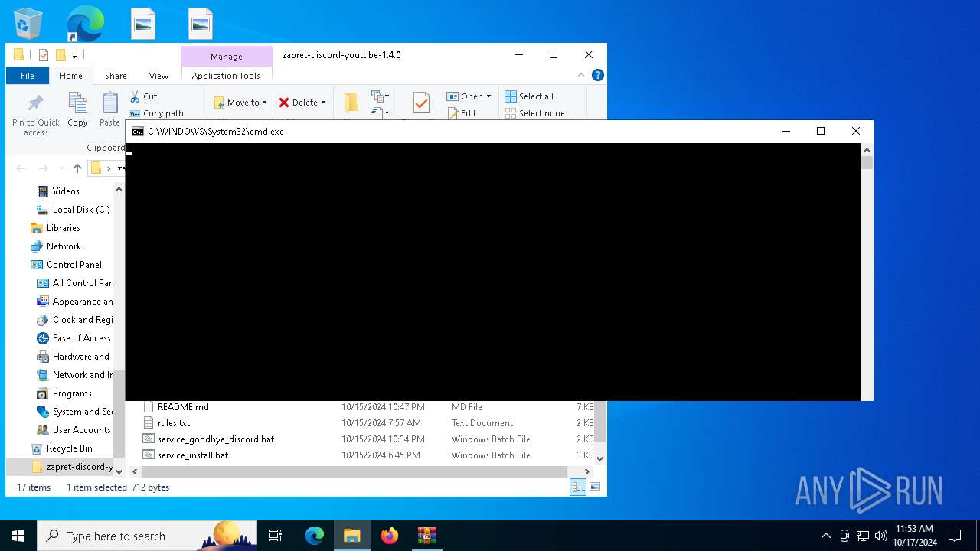
Task: Open the Application Tools tab
Action: tap(226, 76)
